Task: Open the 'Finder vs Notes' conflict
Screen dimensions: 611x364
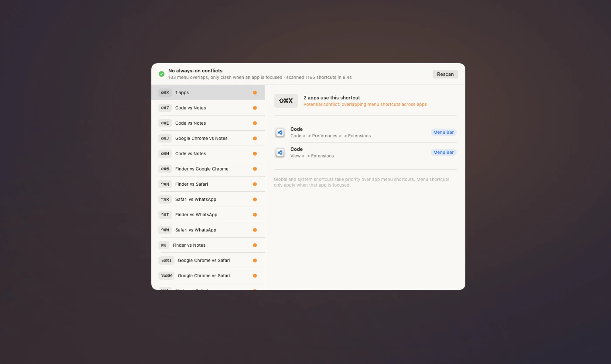Action: (208, 245)
